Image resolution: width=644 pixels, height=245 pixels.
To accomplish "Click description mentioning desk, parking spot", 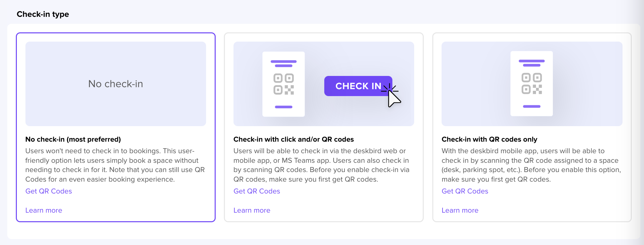I will pos(531,165).
